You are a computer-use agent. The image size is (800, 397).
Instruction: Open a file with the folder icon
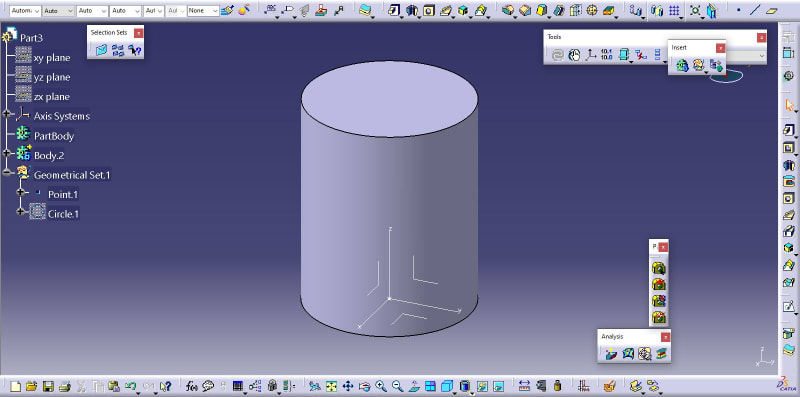coord(31,386)
